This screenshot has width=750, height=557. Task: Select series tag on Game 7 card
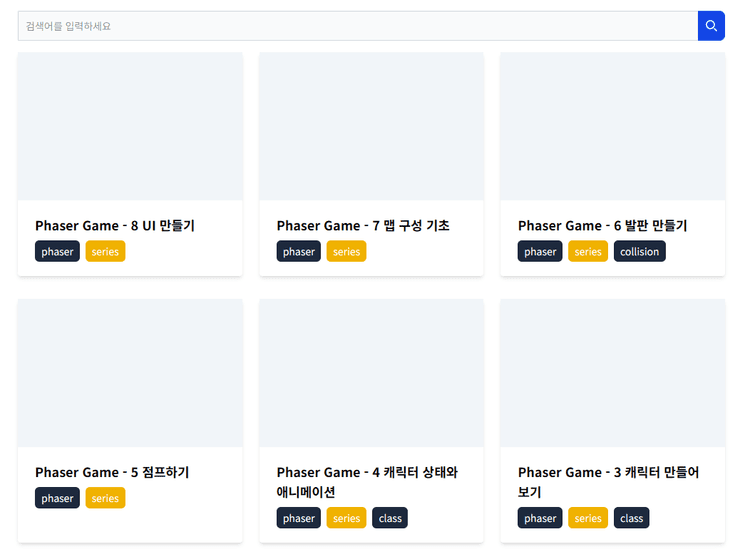(346, 251)
